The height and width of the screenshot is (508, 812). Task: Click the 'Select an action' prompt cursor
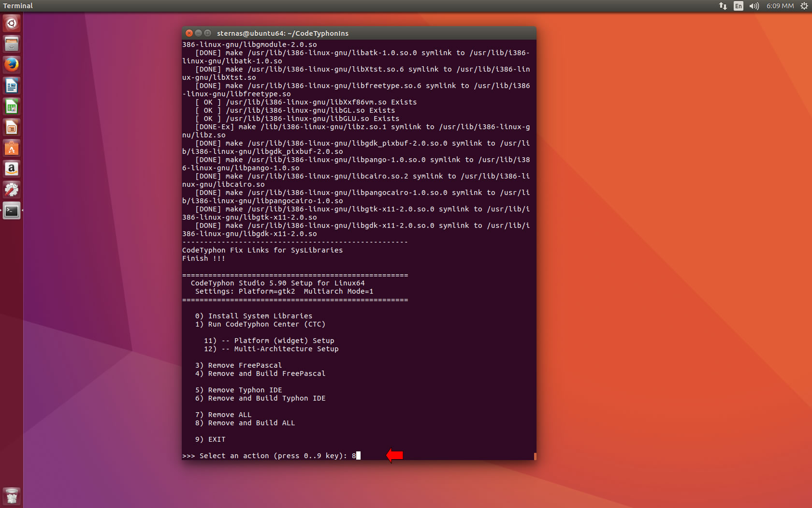click(x=359, y=456)
